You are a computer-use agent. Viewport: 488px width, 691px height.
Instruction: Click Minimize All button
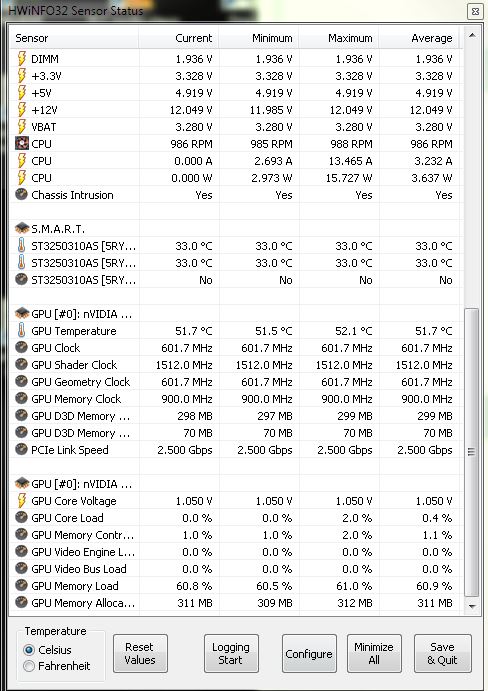(374, 654)
